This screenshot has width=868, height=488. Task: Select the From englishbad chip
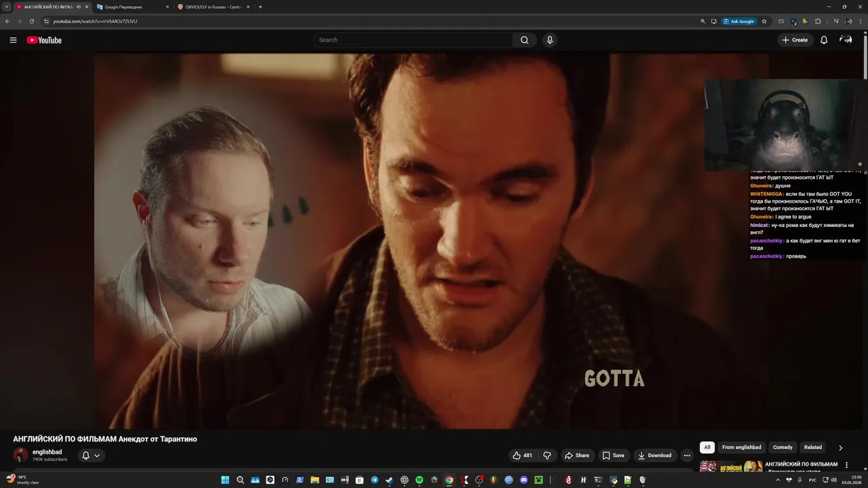[741, 447]
